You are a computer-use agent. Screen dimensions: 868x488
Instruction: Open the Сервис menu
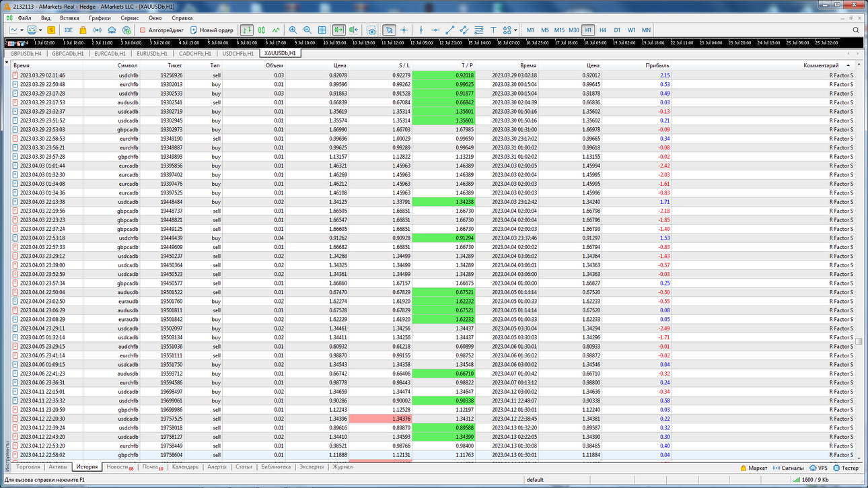pos(130,18)
